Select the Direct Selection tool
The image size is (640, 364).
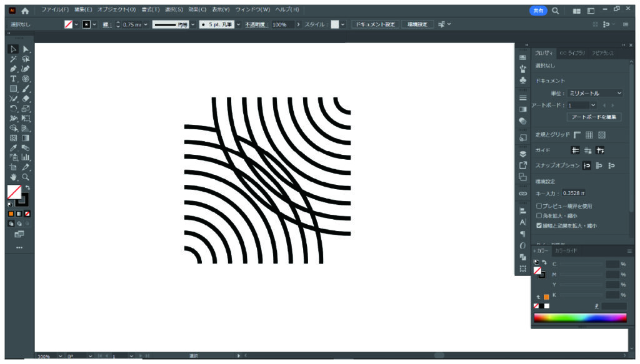26,49
